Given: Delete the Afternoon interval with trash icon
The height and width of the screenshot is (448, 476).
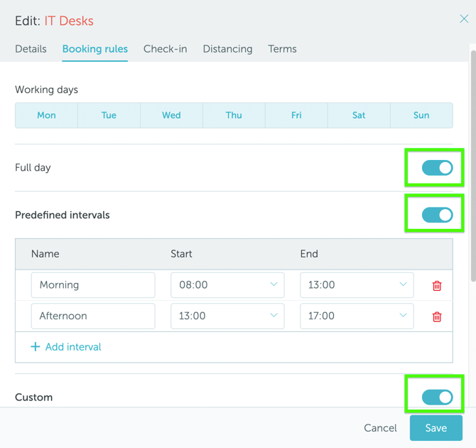Looking at the screenshot, I should coord(437,317).
